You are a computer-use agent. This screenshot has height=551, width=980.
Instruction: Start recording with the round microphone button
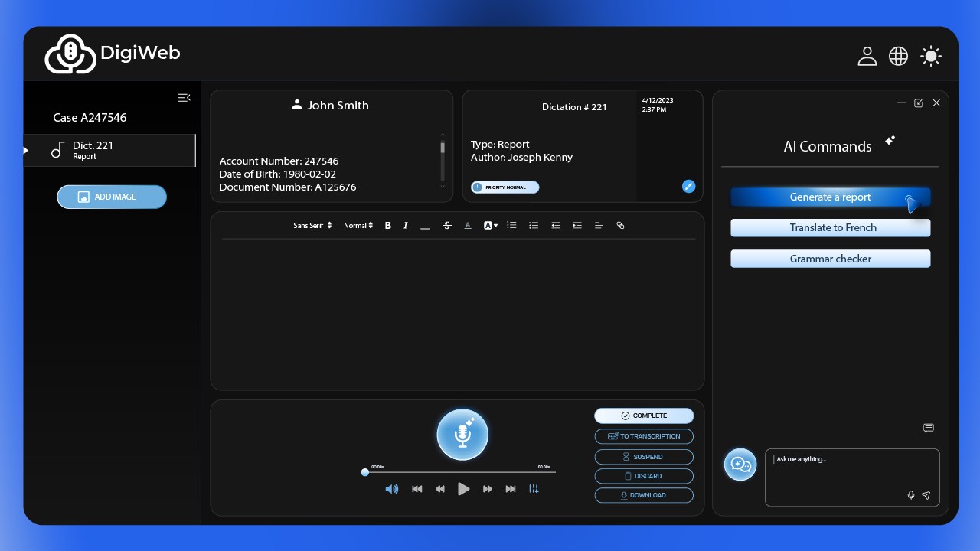(x=462, y=435)
